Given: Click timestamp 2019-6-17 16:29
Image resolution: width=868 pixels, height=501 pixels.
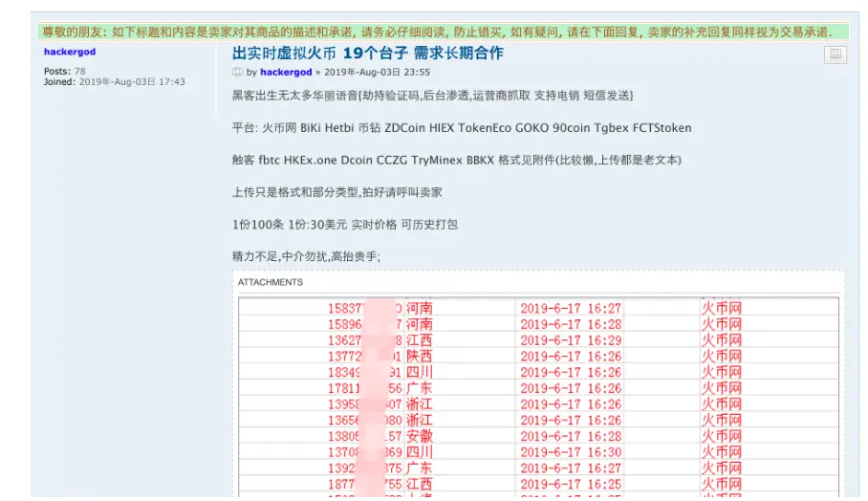Looking at the screenshot, I should point(571,340).
